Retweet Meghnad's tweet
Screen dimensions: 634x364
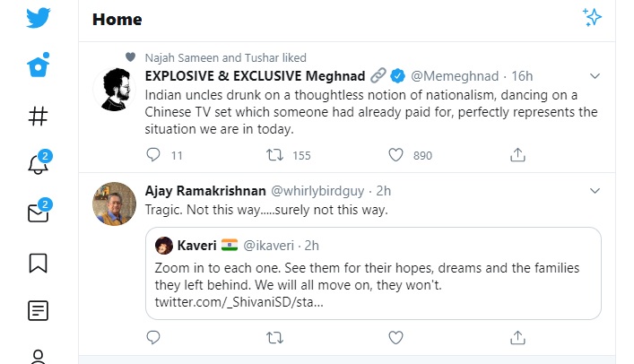(x=275, y=155)
